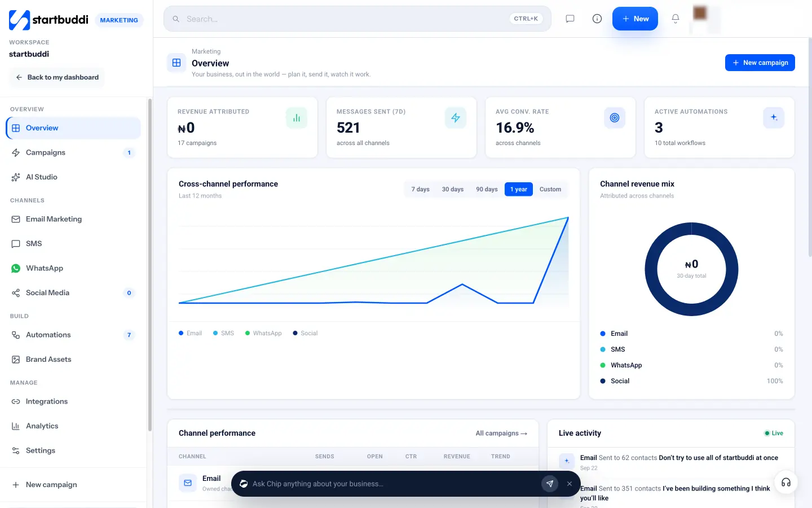Click the email envelope icon in Channel performance

(188, 483)
